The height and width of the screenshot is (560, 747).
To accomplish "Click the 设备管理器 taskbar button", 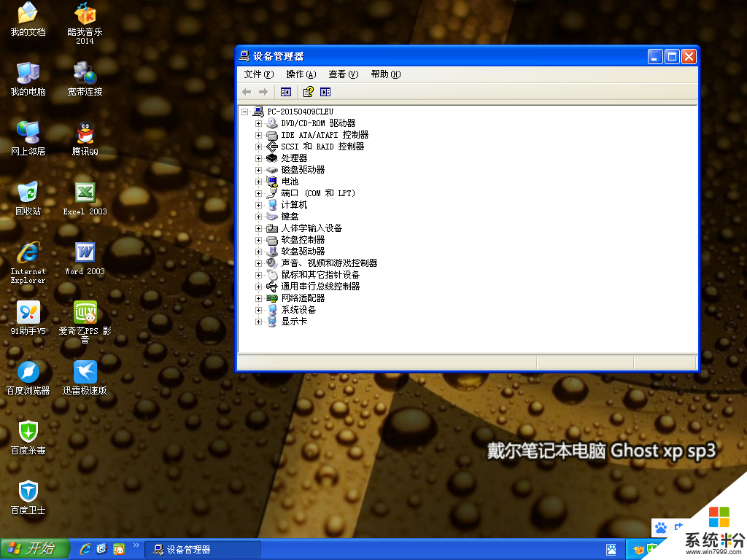I will pos(202,550).
